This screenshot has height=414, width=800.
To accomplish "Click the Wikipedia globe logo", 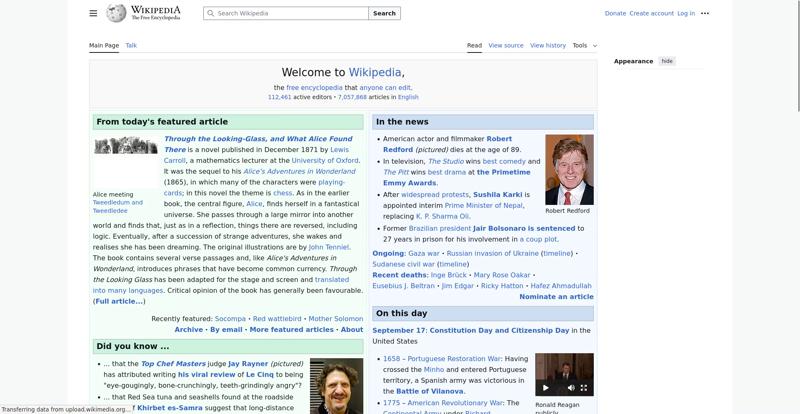I will (x=116, y=13).
